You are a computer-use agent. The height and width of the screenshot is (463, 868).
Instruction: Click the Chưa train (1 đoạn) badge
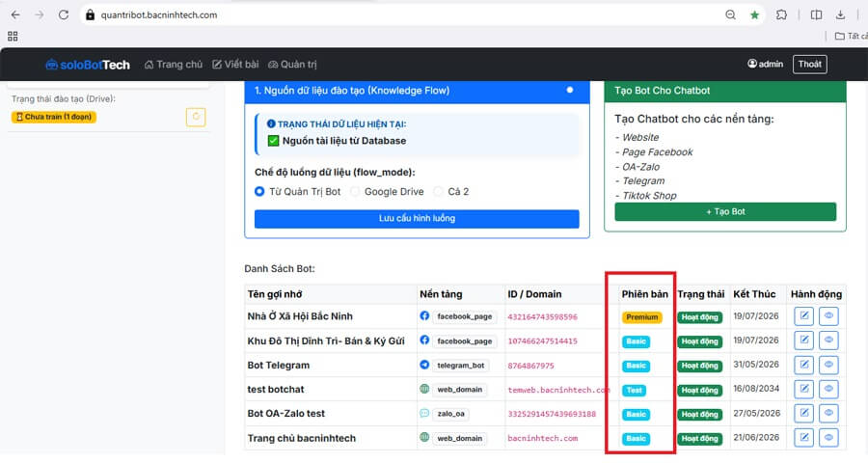(54, 117)
